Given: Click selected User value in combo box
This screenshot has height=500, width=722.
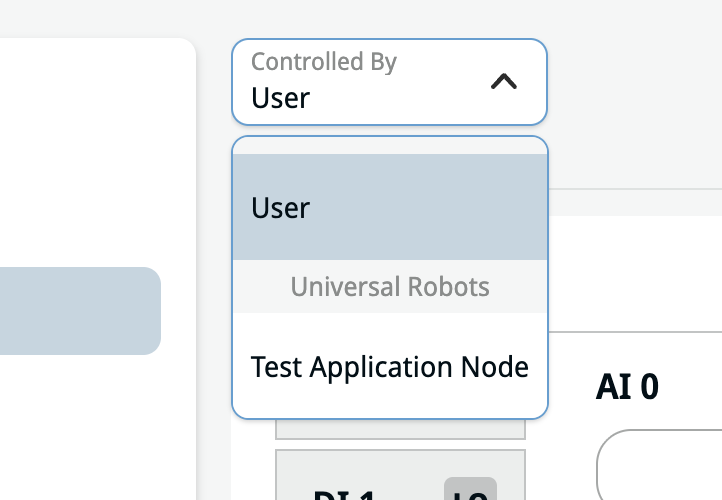Looking at the screenshot, I should click(x=281, y=98).
